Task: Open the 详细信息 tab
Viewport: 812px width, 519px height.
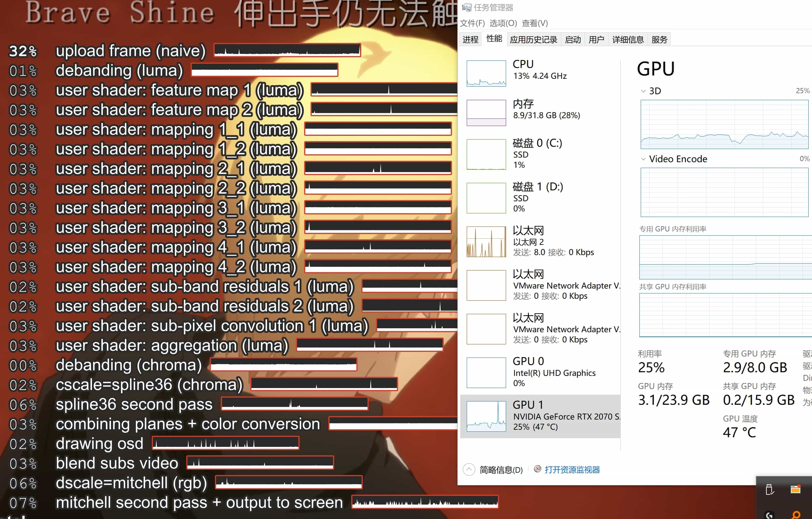Action: click(628, 40)
